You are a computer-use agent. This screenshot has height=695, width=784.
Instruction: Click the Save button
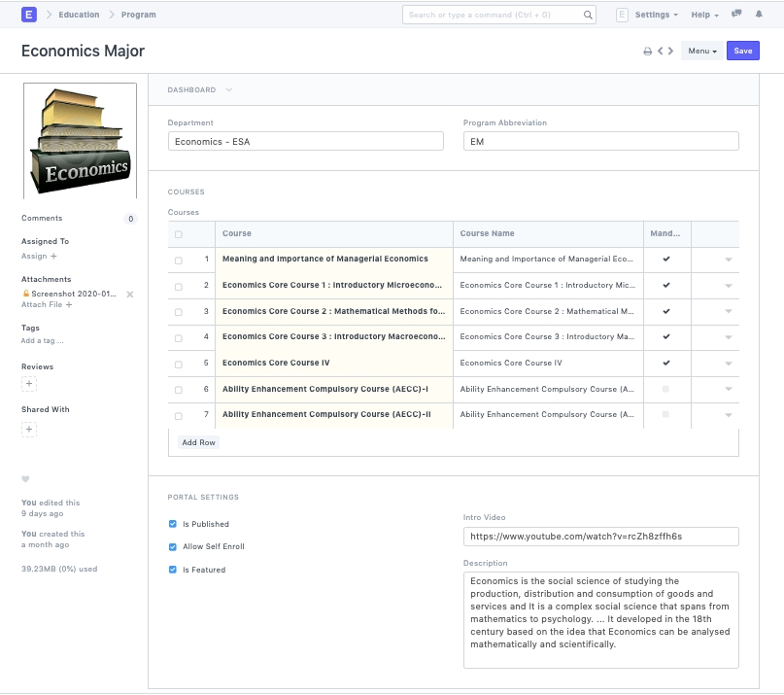743,52
